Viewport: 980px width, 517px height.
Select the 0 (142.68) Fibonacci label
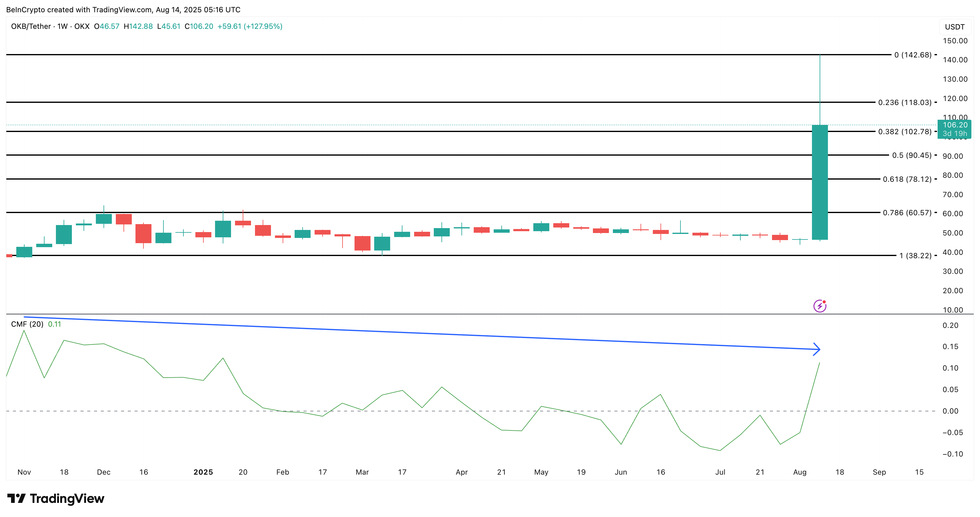click(x=913, y=55)
